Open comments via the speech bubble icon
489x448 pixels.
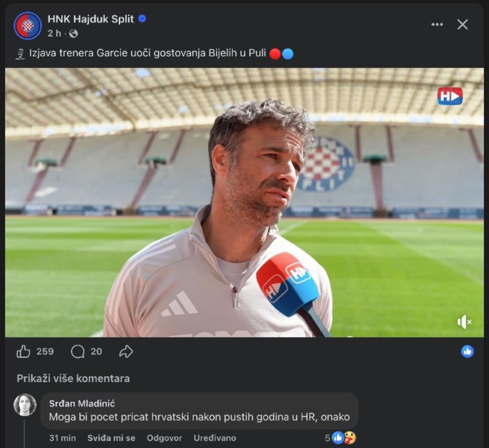pos(77,352)
